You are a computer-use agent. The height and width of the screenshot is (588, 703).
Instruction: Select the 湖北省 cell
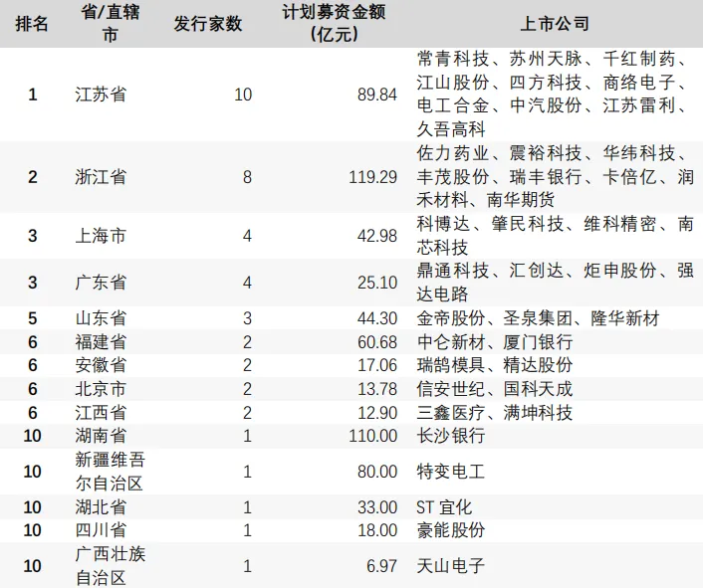(x=101, y=507)
